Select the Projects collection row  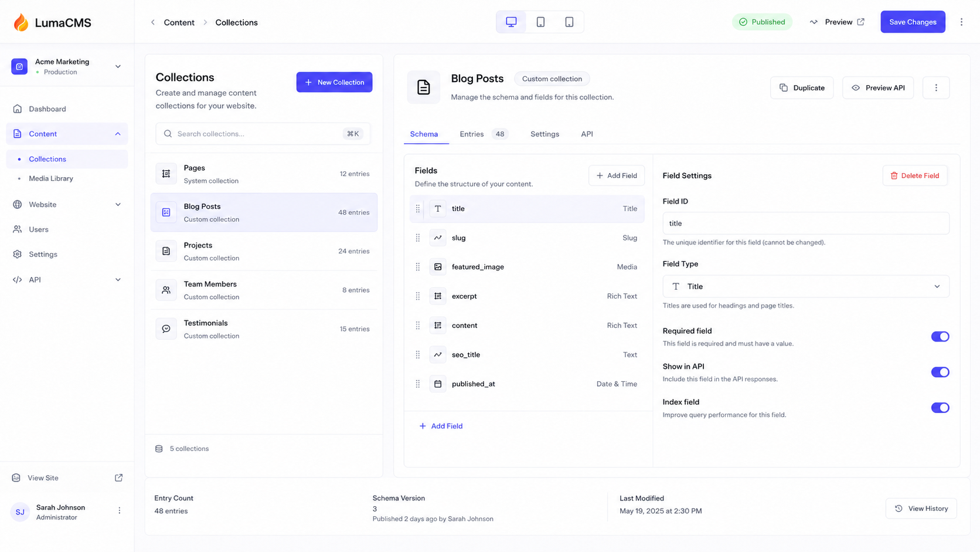pyautogui.click(x=264, y=251)
